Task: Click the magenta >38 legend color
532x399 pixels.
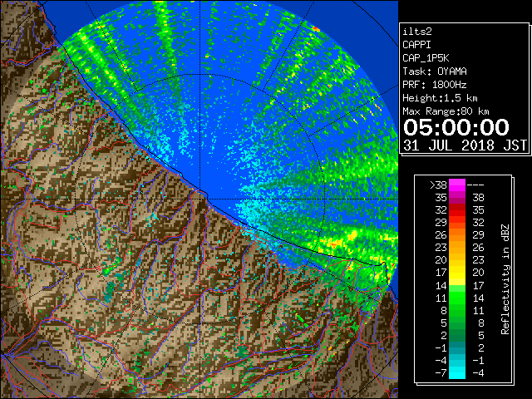Action: click(x=457, y=185)
